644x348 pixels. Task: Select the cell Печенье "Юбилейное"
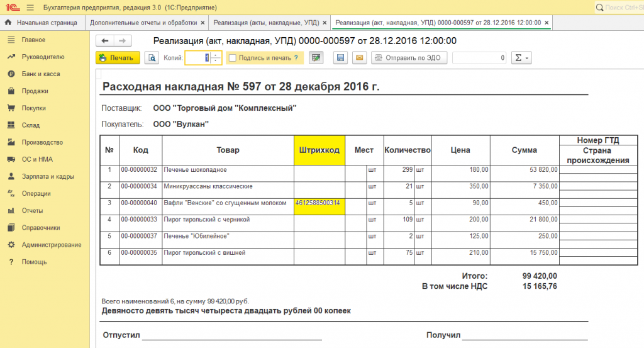click(228, 240)
